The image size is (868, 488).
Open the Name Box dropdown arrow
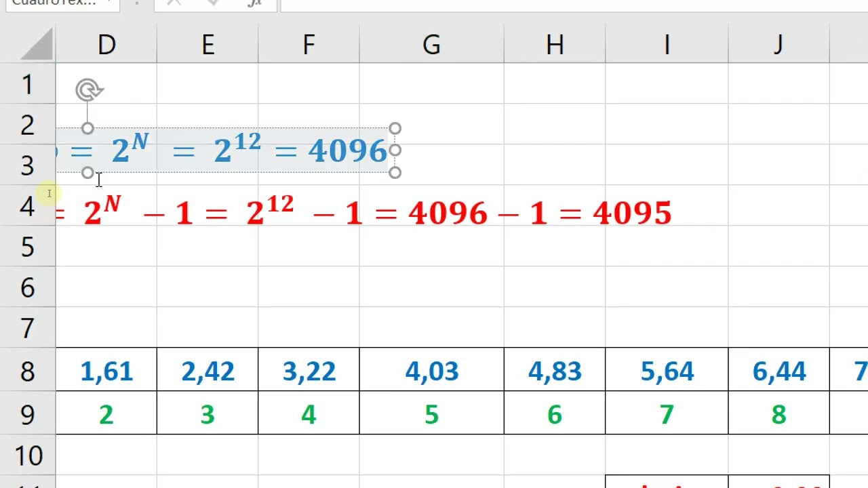pos(108,3)
